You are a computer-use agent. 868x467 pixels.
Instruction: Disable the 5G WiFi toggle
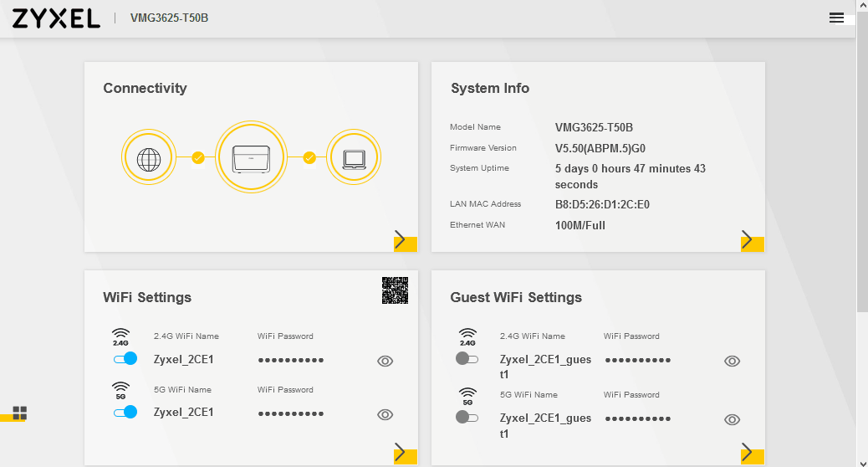point(125,412)
